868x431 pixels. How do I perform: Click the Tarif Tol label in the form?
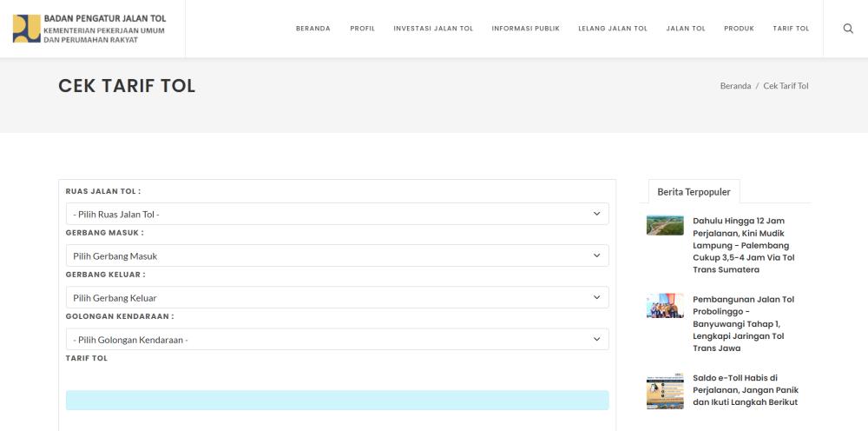pyautogui.click(x=86, y=358)
